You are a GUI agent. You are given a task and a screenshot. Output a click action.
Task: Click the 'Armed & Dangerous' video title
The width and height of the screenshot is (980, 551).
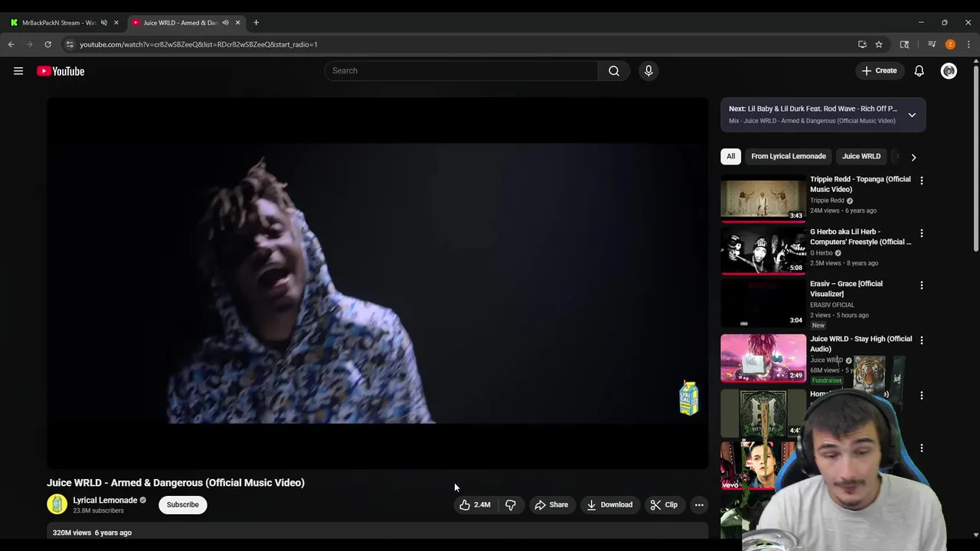click(x=175, y=483)
